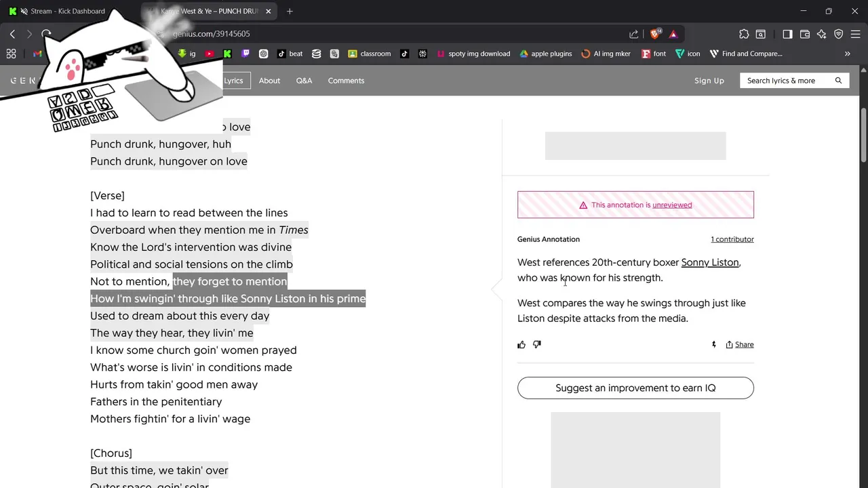Open the Gmail bookmark
868x488 pixels.
point(37,54)
